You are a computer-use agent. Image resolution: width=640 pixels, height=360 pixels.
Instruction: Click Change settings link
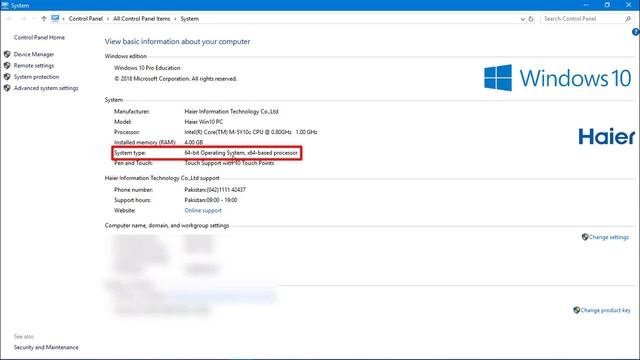(x=609, y=237)
